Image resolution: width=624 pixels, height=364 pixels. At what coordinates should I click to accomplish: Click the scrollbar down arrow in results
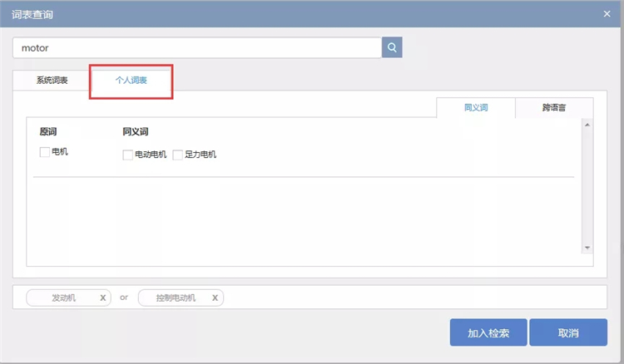click(x=587, y=248)
